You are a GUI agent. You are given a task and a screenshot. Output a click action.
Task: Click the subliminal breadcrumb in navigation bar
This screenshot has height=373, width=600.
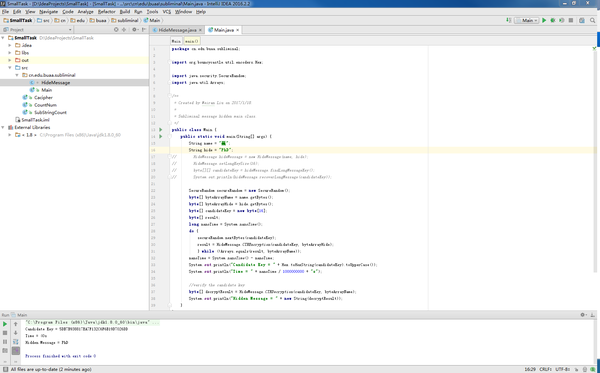pos(125,20)
